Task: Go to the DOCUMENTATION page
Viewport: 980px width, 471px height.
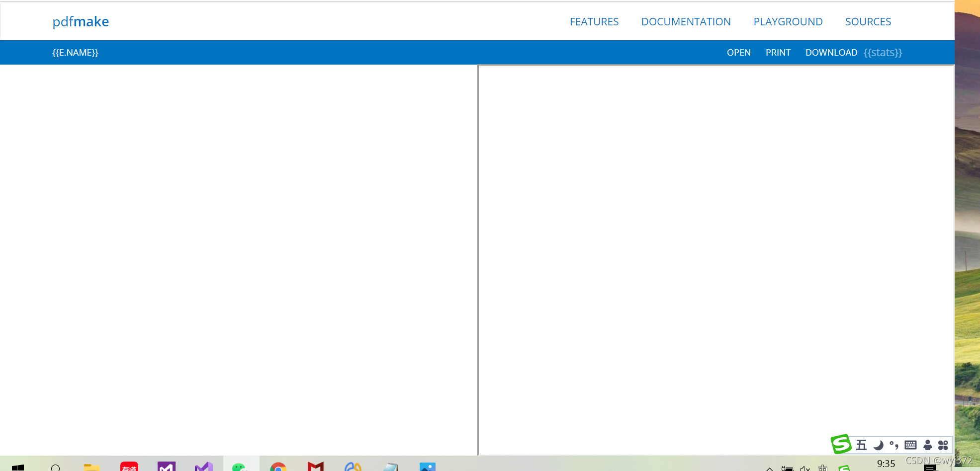Action: click(x=686, y=21)
